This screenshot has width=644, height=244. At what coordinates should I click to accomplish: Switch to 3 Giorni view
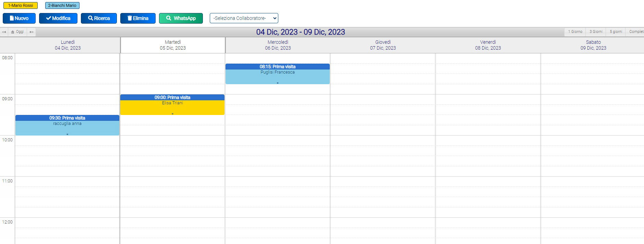pos(596,31)
